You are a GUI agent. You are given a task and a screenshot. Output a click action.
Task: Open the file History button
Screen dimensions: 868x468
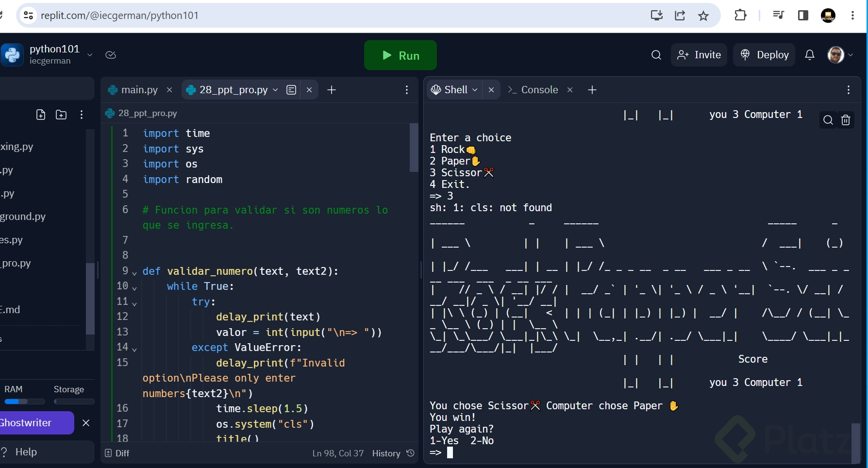[x=393, y=453]
